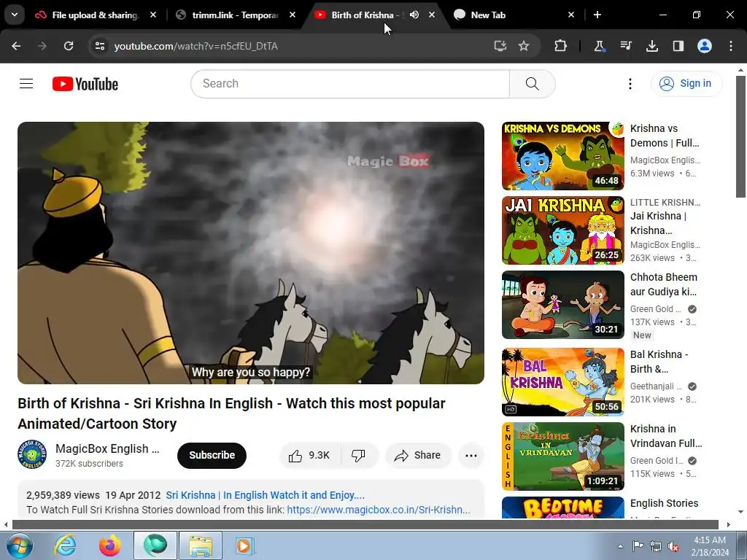Screen dimensions: 747x560
Task: Mute the Birth of Krishna tab audio icon
Action: point(414,15)
